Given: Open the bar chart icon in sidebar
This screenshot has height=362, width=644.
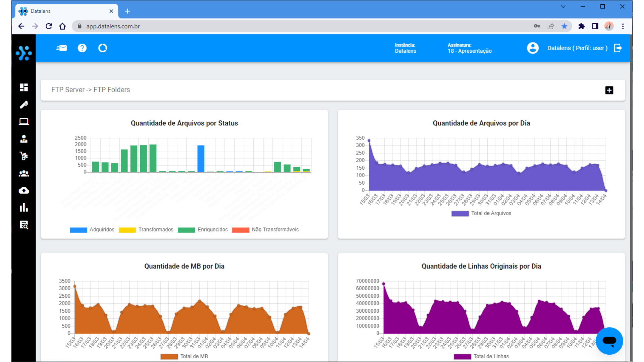Looking at the screenshot, I should pos(24,207).
